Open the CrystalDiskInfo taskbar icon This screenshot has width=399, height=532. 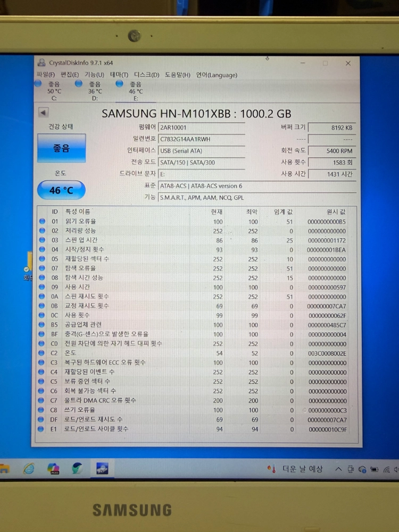coord(102,469)
